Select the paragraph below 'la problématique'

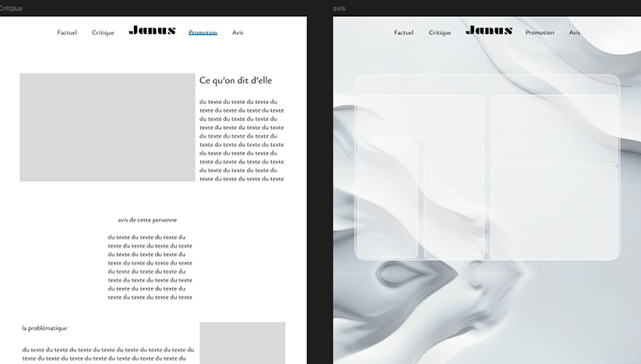(109, 354)
